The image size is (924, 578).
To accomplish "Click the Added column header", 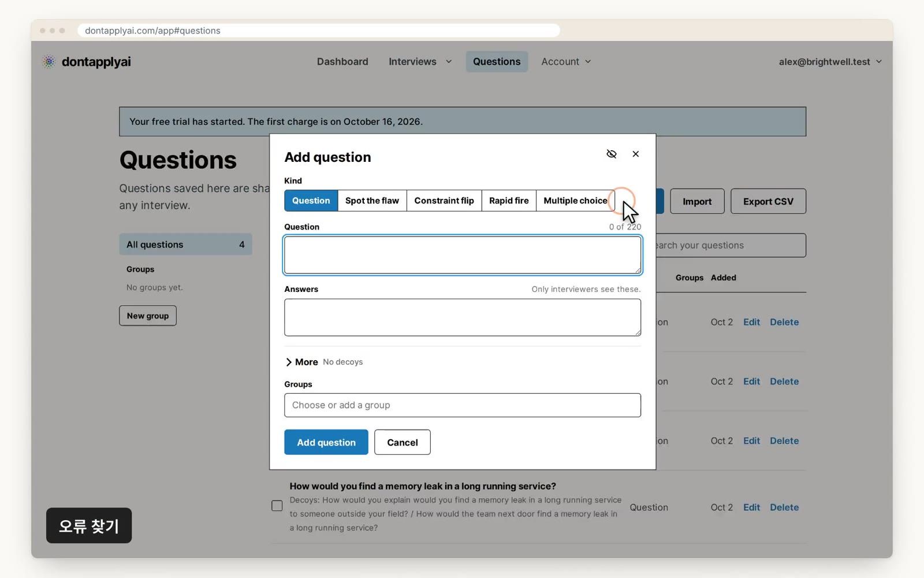I will pyautogui.click(x=724, y=277).
